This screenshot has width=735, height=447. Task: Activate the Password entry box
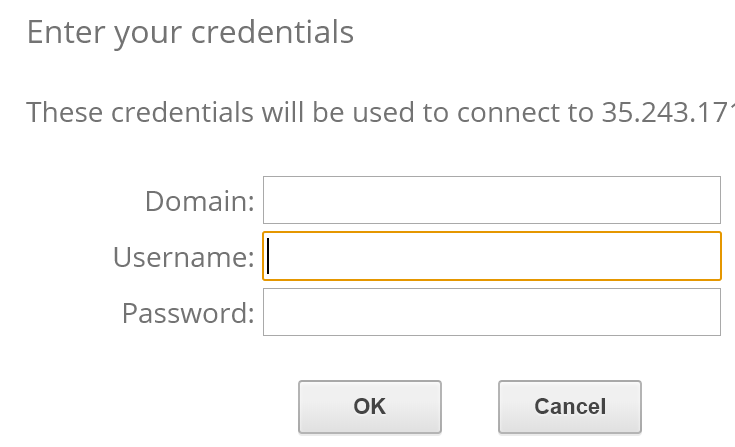click(491, 312)
